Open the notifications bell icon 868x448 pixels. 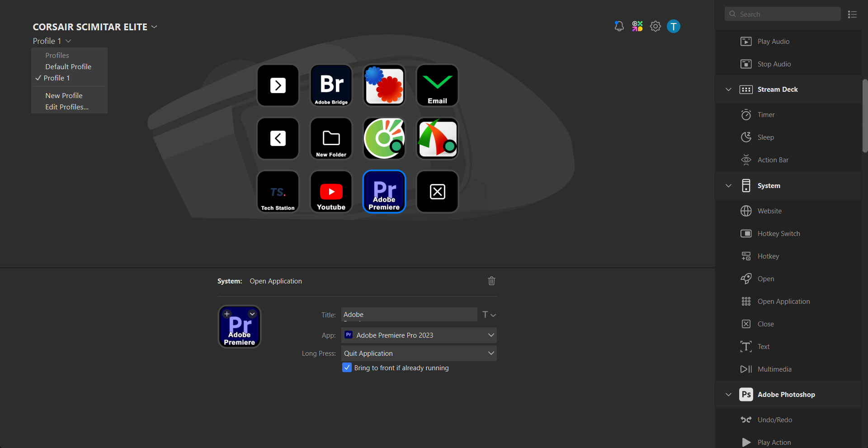tap(619, 27)
